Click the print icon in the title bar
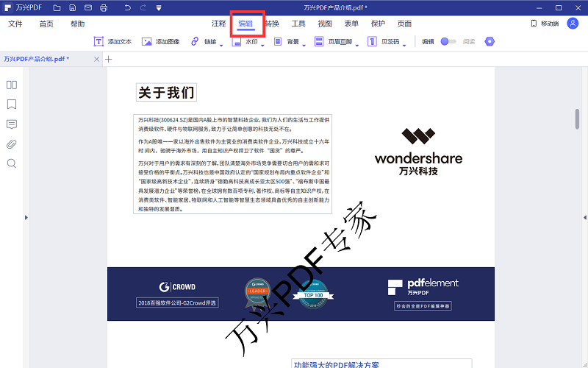The width and height of the screenshot is (588, 368). tap(104, 7)
